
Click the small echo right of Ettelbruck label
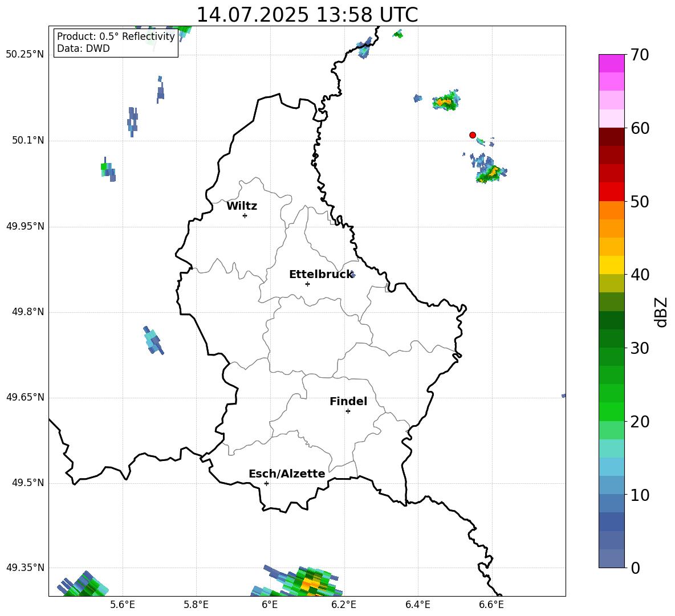[x=353, y=275]
